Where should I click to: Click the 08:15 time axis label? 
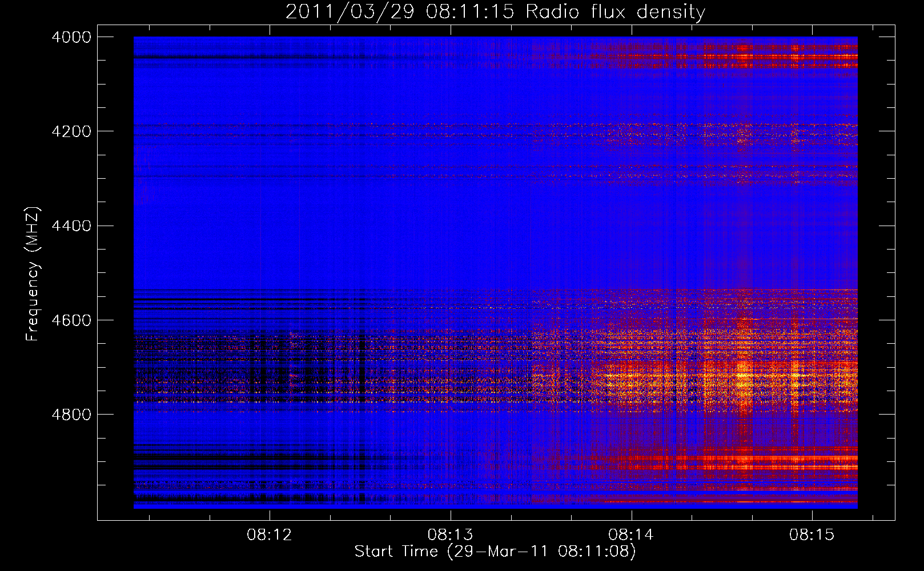(812, 535)
